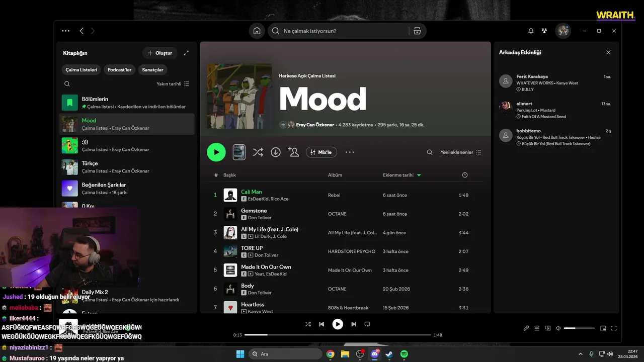Image resolution: width=644 pixels, height=362 pixels.
Task: Sort by Eklenme tarihi column
Action: point(402,175)
